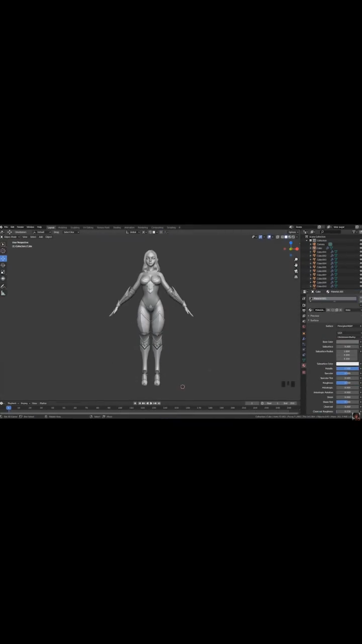Switch to wireframe viewport shading mode
362x644 pixels.
click(x=282, y=237)
